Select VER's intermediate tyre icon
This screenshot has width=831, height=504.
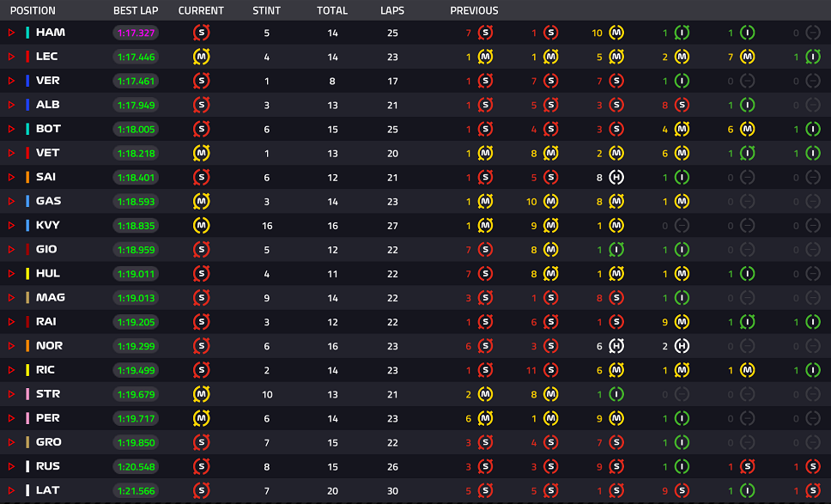[x=682, y=81]
